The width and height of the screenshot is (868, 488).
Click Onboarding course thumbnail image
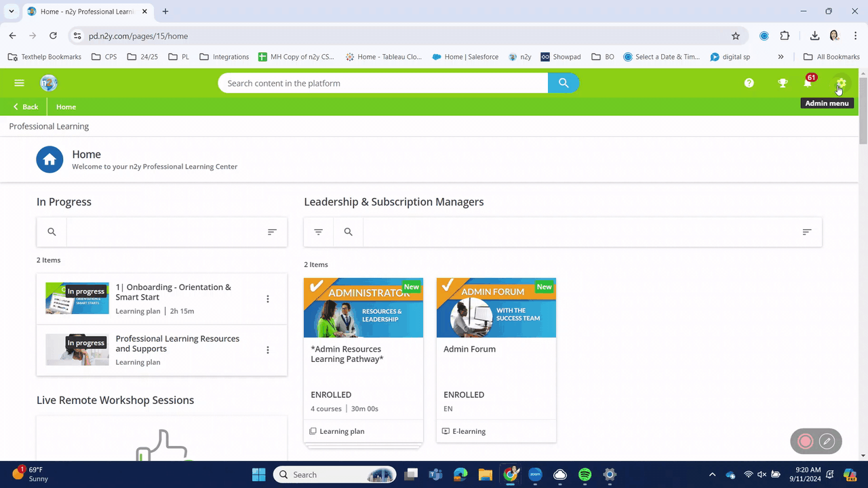click(x=77, y=298)
